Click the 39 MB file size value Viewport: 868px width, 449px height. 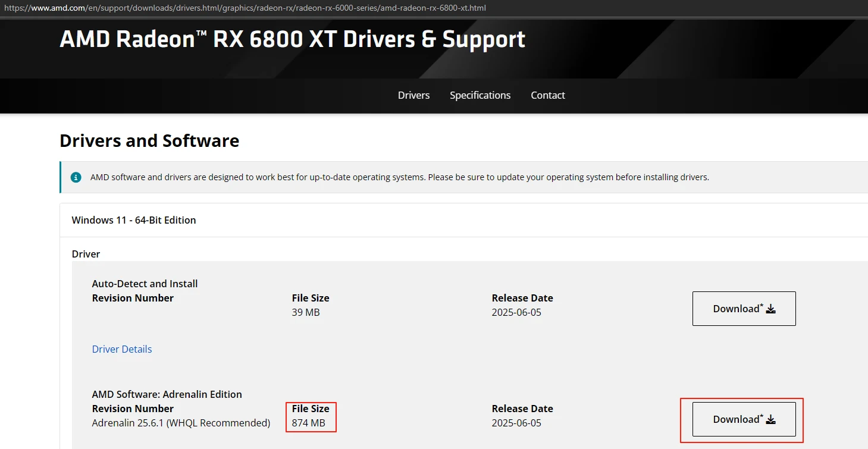point(306,312)
